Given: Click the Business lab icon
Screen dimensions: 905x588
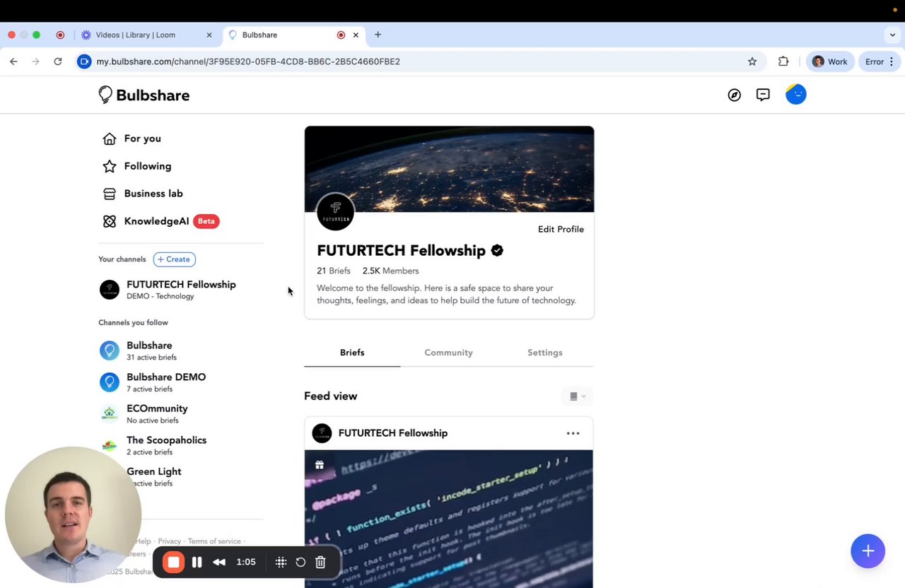Looking at the screenshot, I should [110, 194].
